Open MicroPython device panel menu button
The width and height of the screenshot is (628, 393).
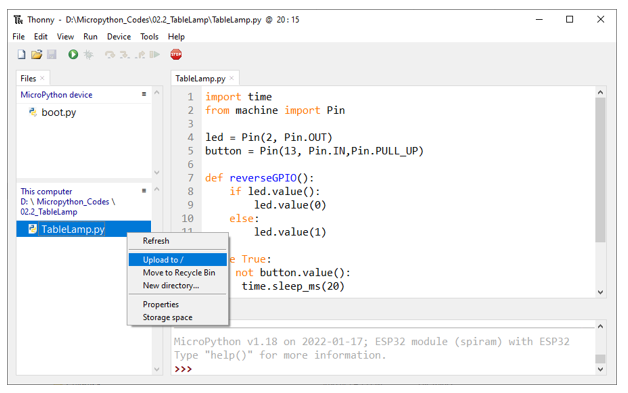pos(144,94)
